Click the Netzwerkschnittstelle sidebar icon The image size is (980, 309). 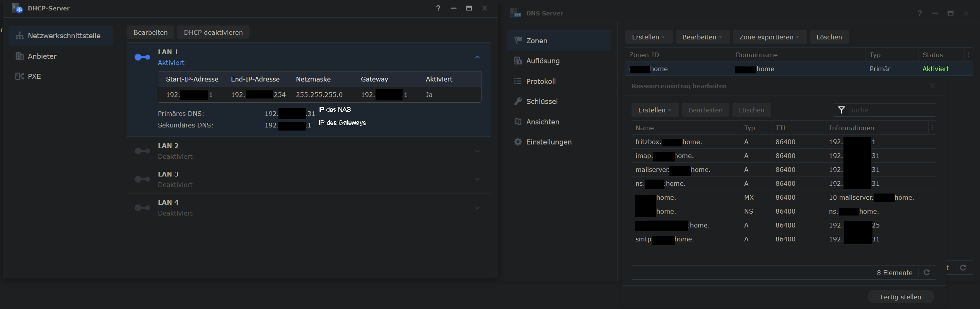coord(20,36)
